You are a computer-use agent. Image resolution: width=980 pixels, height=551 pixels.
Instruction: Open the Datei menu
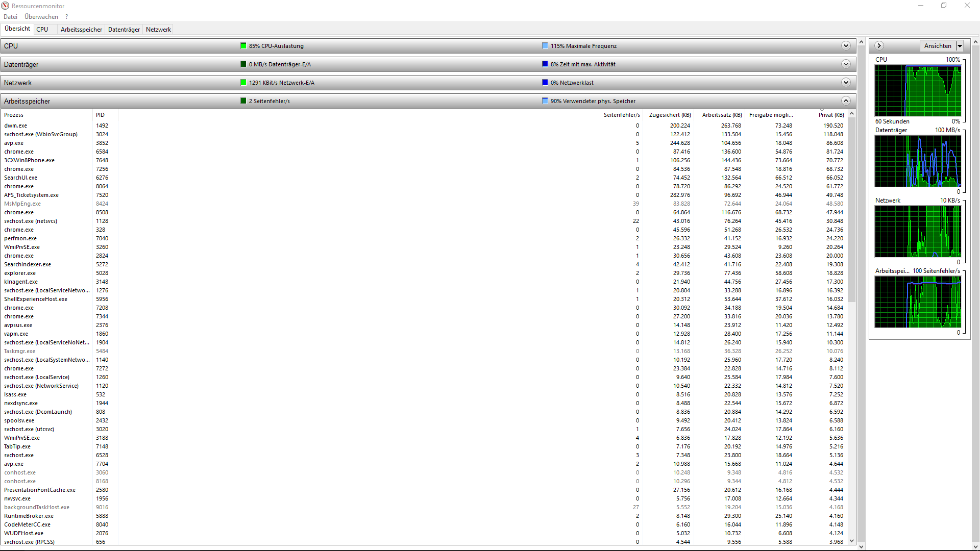[10, 17]
